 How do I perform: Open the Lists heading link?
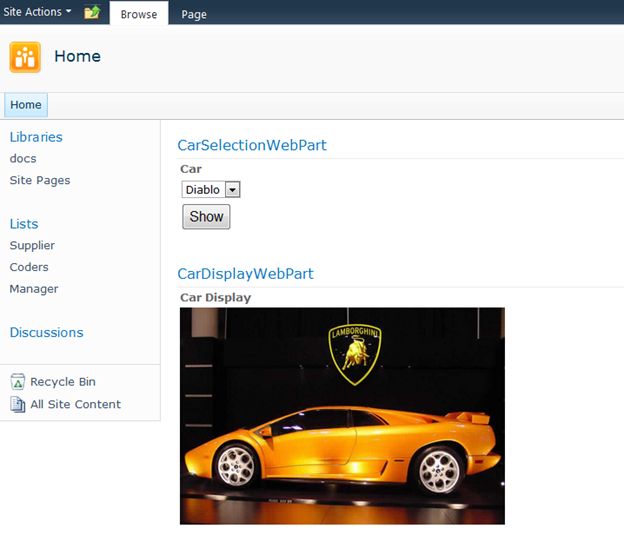tap(24, 224)
